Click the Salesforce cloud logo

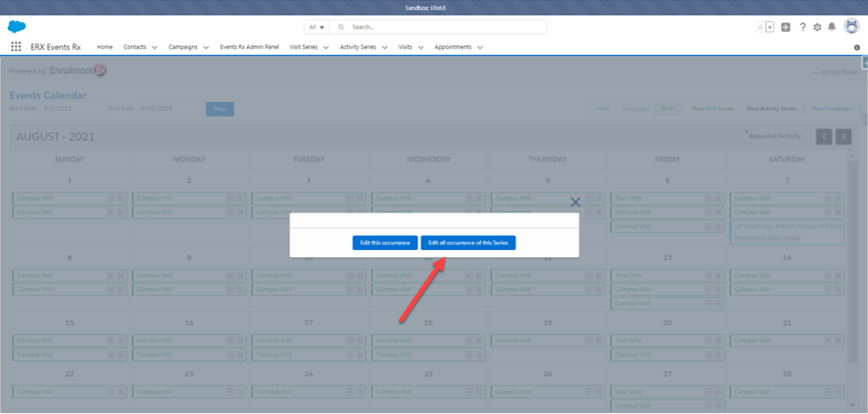point(18,27)
